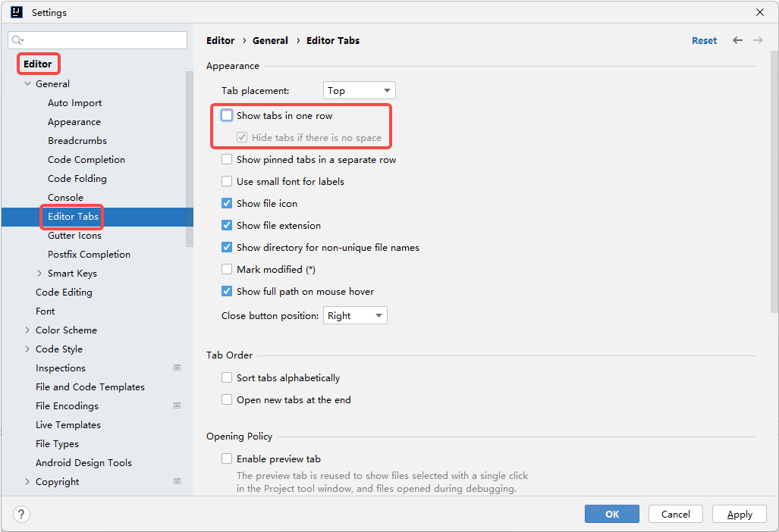
Task: Click project-level icon beside Copyright
Action: [177, 481]
